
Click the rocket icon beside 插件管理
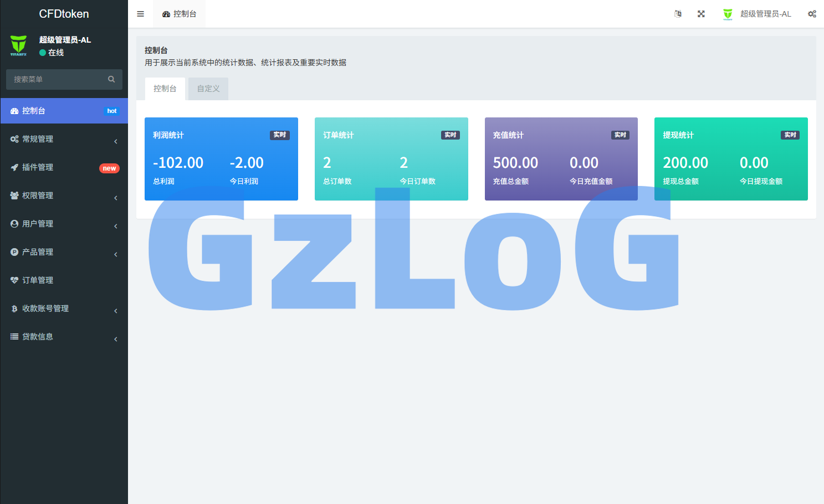pyautogui.click(x=14, y=167)
